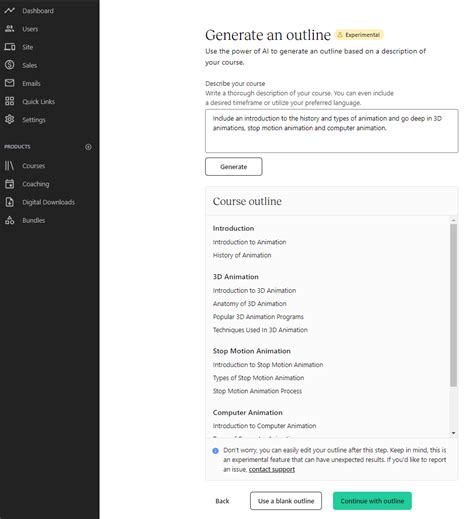474x519 pixels.
Task: Follow the contact support link
Action: click(272, 469)
